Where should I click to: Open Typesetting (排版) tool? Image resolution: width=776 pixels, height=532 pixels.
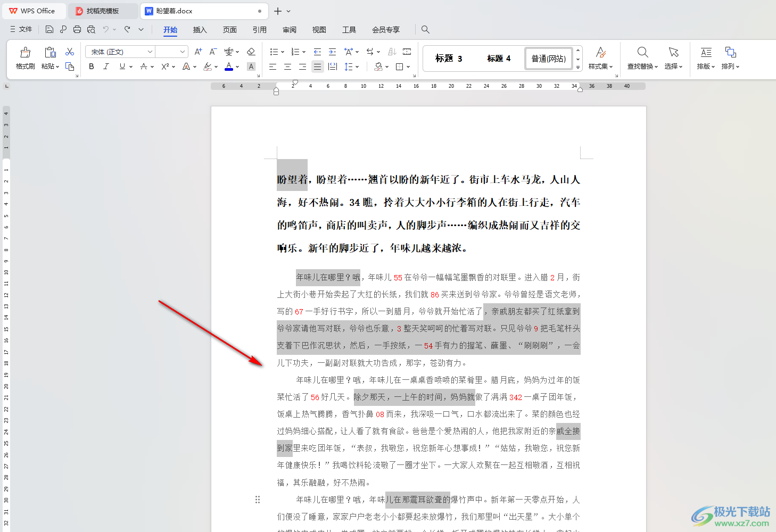tap(706, 59)
